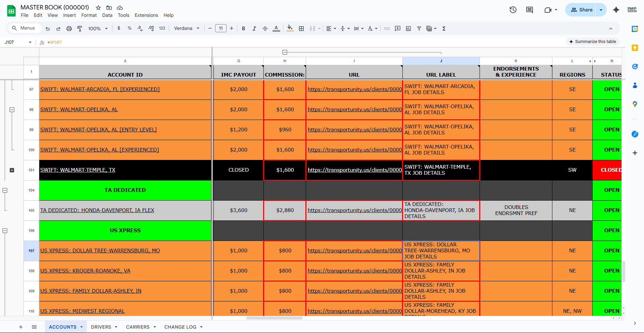Switch to the DRIVERS sheet tab
644x333 pixels.
(x=101, y=327)
